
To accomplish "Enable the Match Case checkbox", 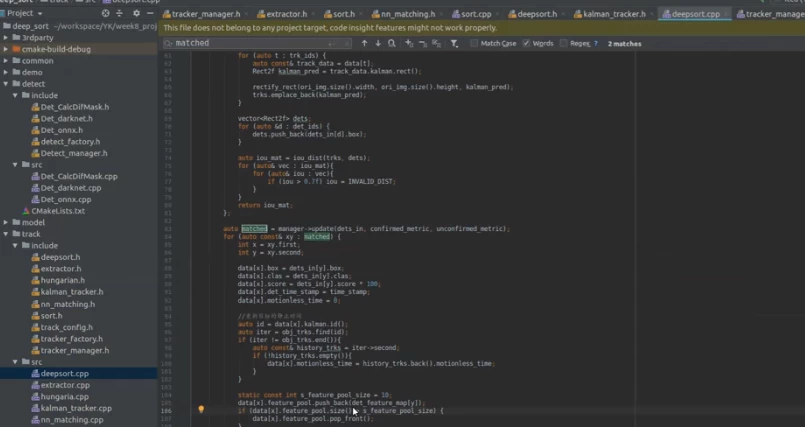I will [476, 44].
